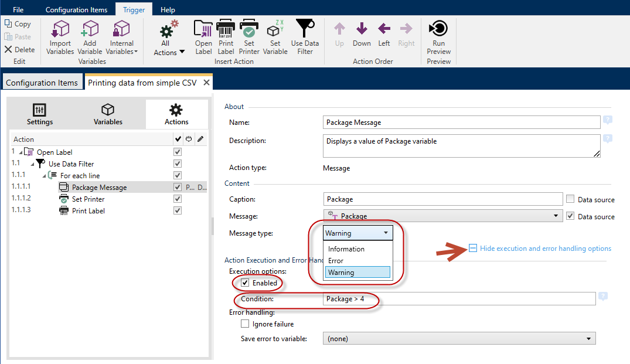630x364 pixels.
Task: Toggle Data source checkbox for Caption
Action: 570,199
